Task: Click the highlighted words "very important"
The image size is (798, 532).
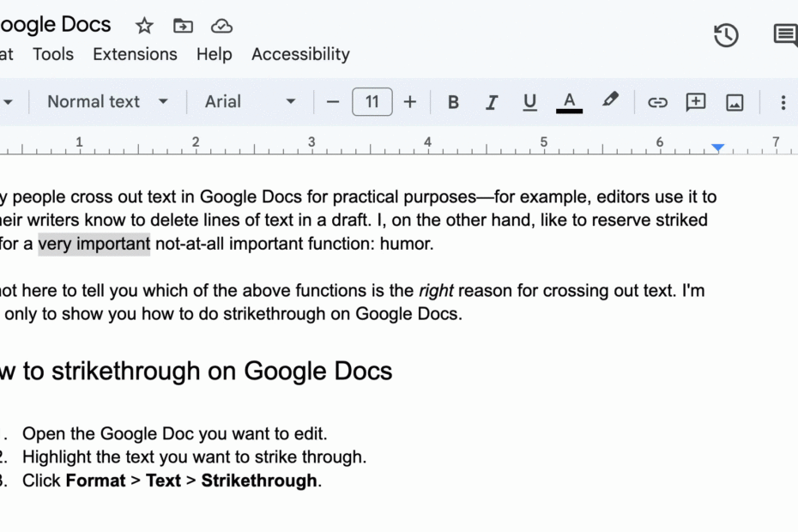Action: (x=94, y=244)
